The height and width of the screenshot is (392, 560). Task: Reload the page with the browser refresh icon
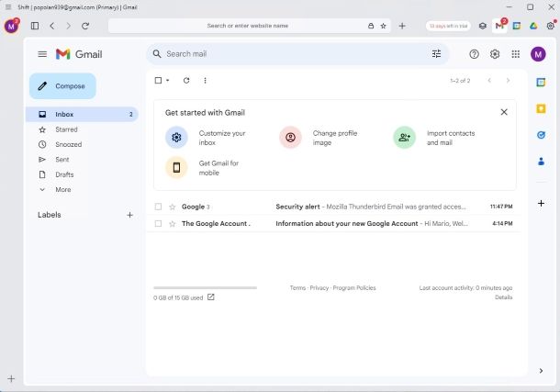[x=85, y=26]
